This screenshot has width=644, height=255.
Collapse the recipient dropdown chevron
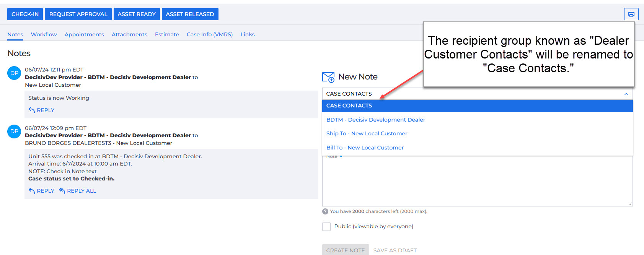(x=626, y=94)
